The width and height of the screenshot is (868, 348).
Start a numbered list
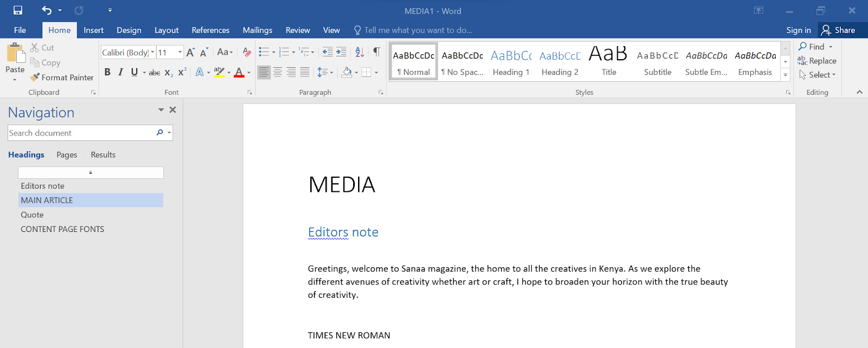coord(284,52)
